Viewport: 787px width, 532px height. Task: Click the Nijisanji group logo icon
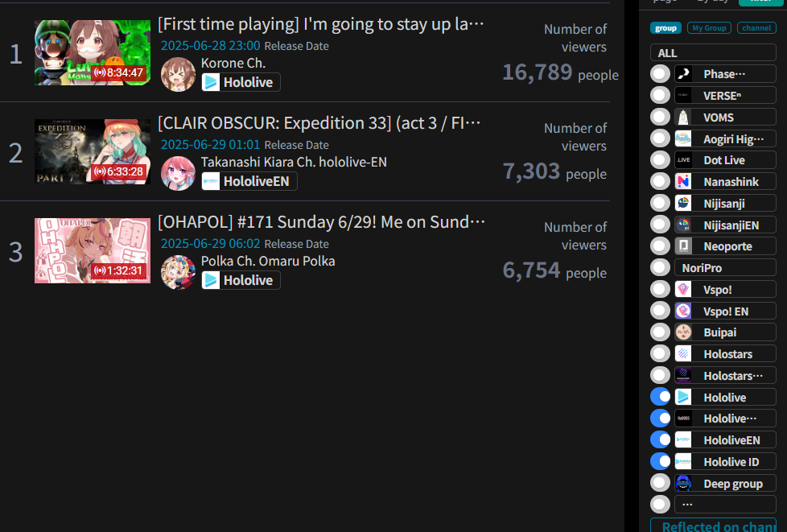pyautogui.click(x=683, y=204)
